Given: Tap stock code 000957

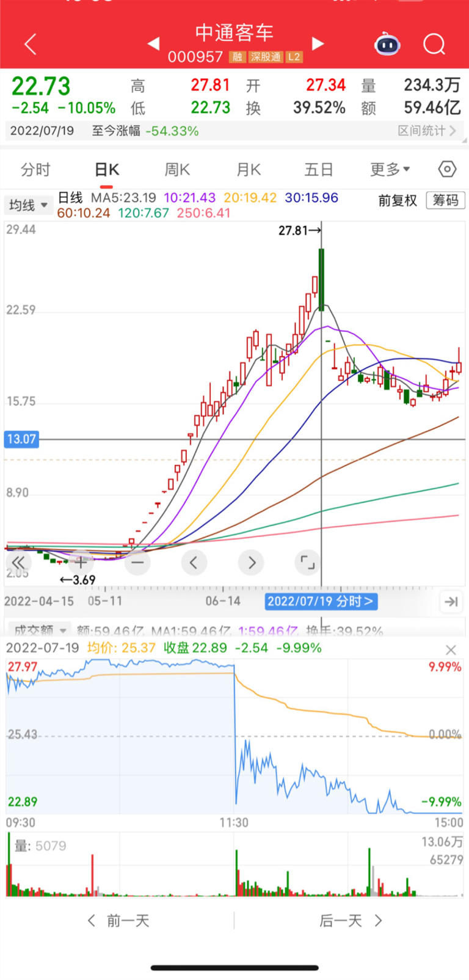Looking at the screenshot, I should 195,57.
